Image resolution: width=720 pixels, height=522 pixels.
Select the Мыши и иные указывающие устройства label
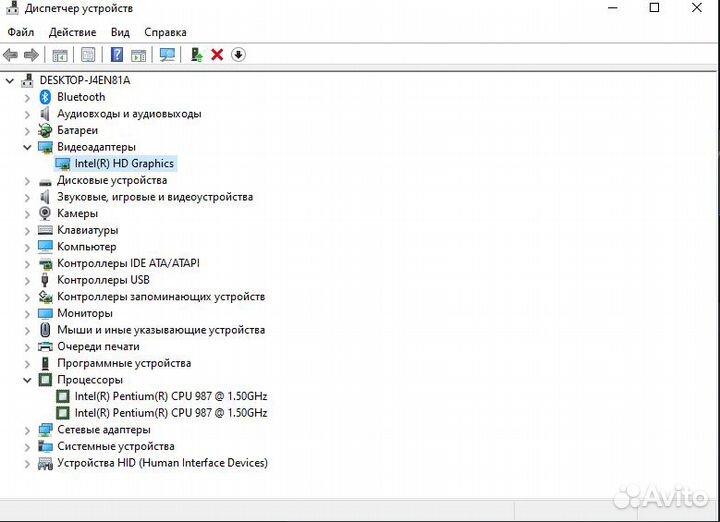coord(161,330)
